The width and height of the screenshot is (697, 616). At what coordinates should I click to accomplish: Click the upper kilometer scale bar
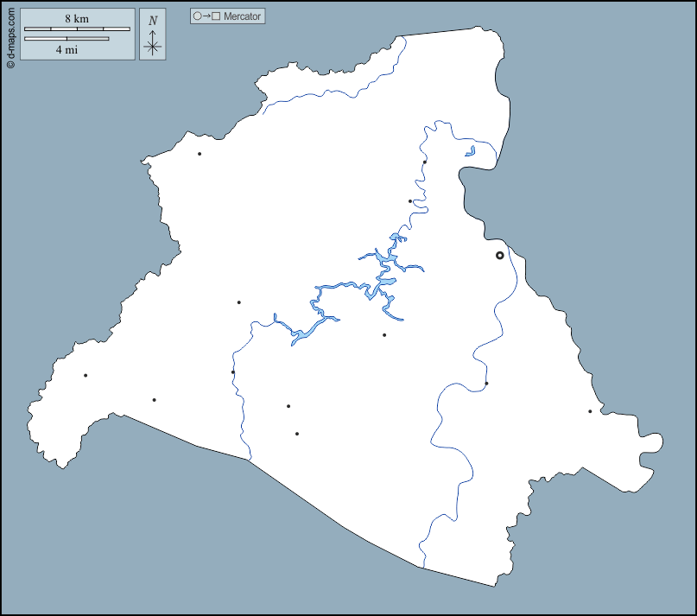(77, 29)
